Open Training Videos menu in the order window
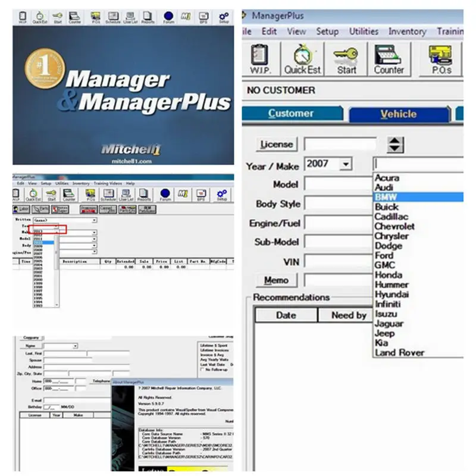The height and width of the screenshot is (476, 476). (x=108, y=183)
